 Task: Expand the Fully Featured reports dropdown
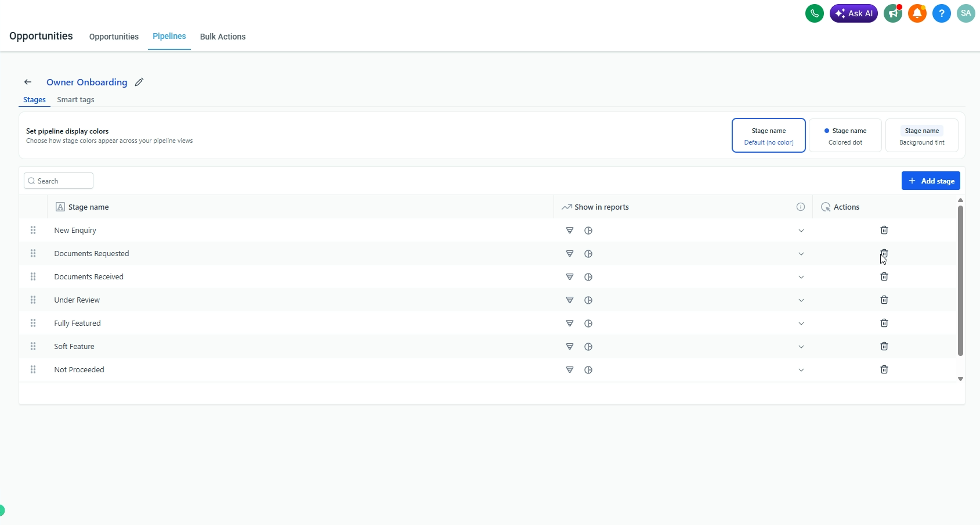click(x=801, y=323)
